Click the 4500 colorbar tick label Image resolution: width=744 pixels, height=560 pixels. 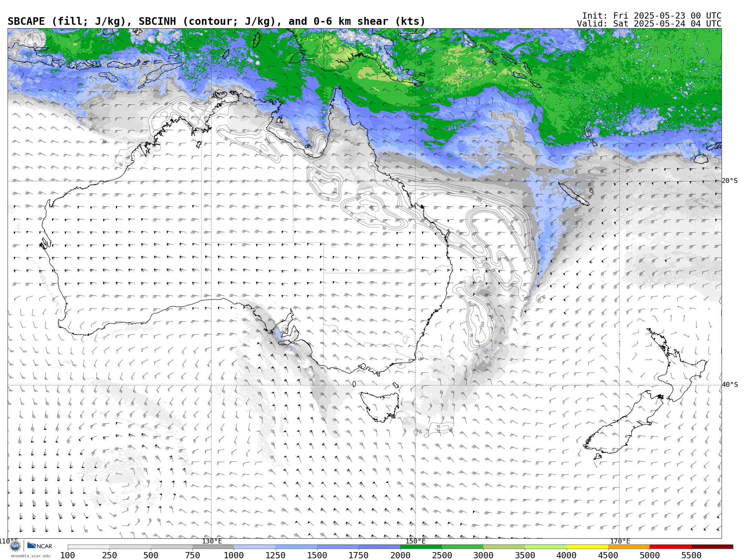(608, 556)
